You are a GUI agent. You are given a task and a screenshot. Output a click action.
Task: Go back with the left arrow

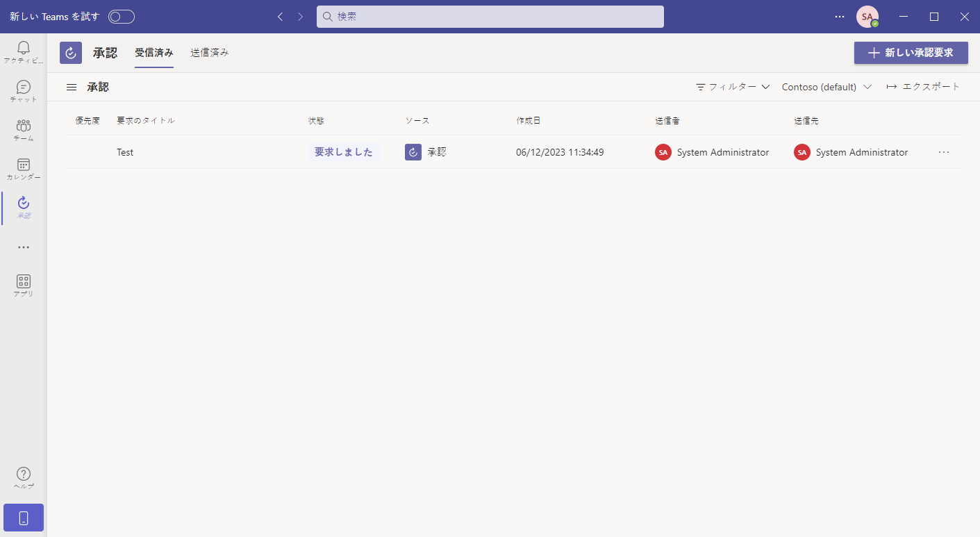[x=280, y=17]
